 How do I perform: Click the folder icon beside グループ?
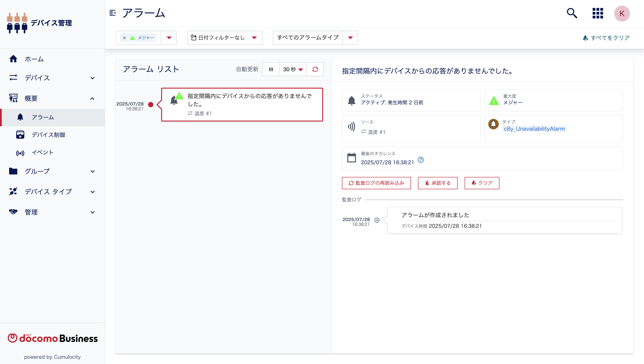click(x=13, y=171)
